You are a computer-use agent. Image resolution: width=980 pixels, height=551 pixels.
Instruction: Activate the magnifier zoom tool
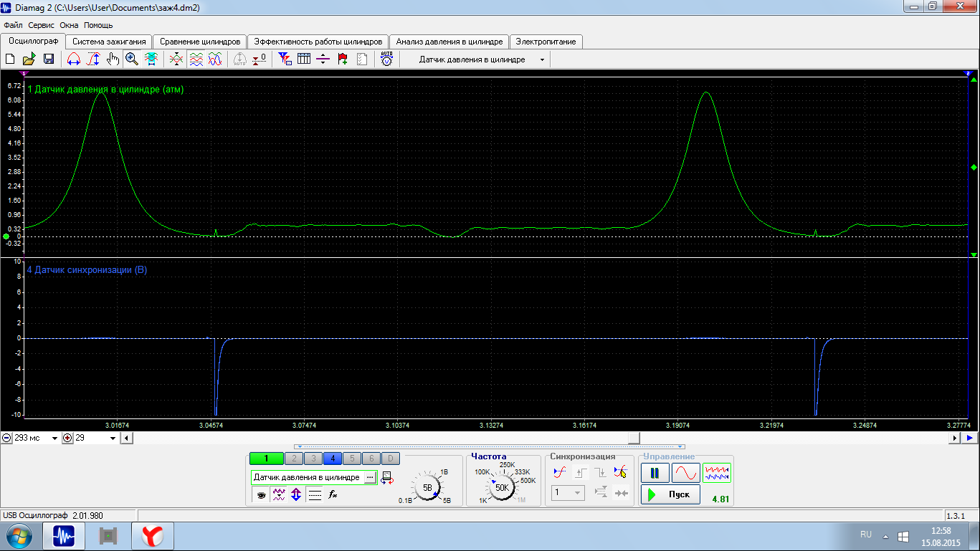(132, 59)
